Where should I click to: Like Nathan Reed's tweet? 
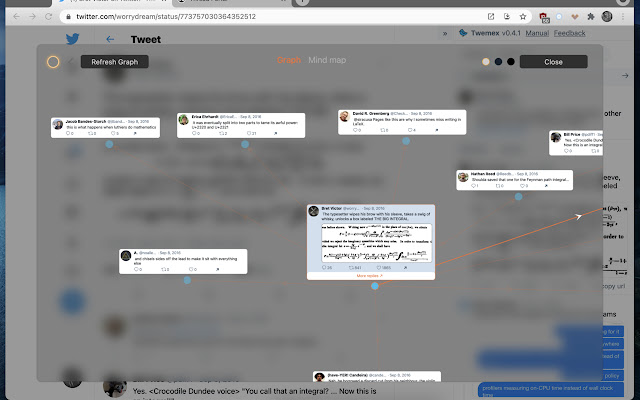[x=524, y=186]
